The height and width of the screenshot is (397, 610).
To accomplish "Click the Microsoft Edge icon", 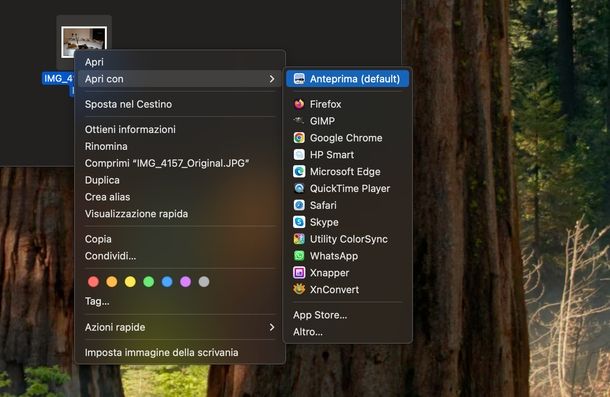I will 299,171.
